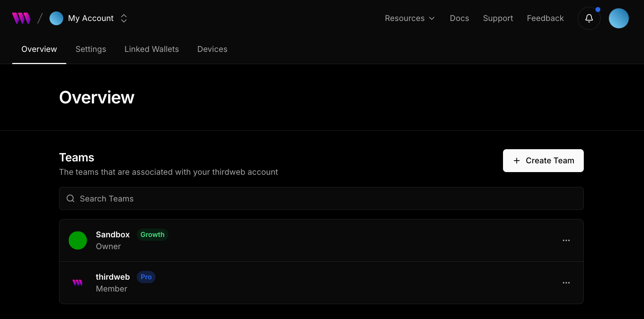
Task: Click the Owner role text
Action: tap(108, 246)
